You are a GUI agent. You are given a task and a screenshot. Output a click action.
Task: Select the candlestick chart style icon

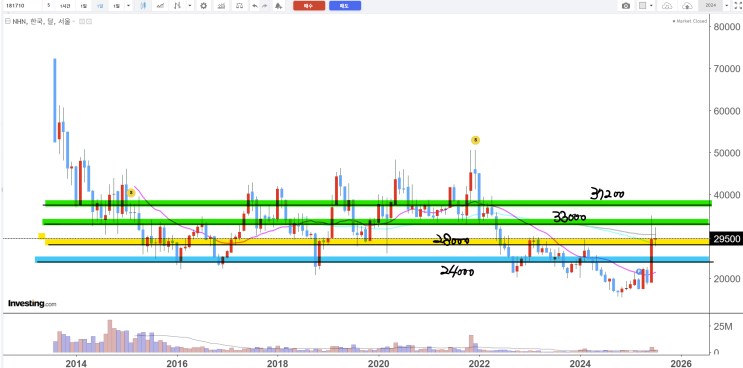tap(143, 6)
